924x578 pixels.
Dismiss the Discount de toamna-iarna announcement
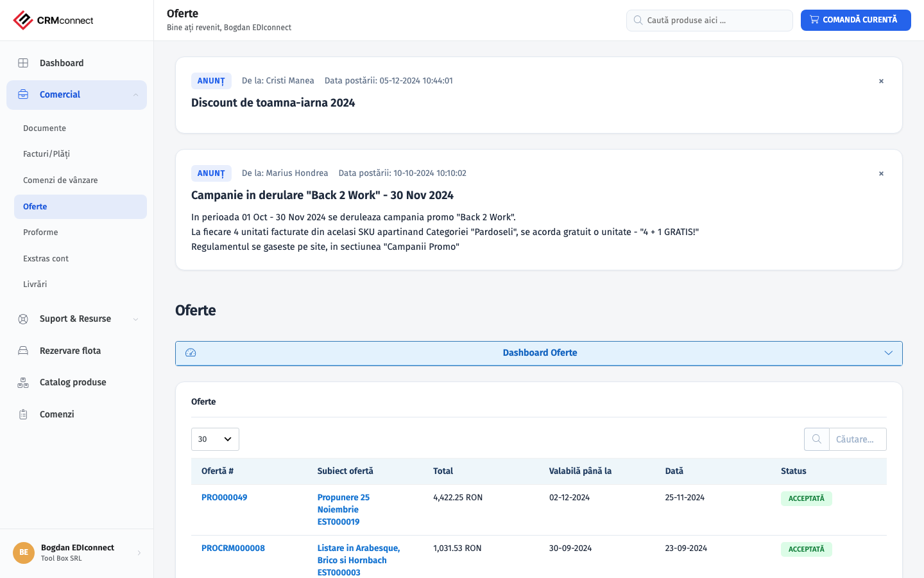(x=881, y=81)
